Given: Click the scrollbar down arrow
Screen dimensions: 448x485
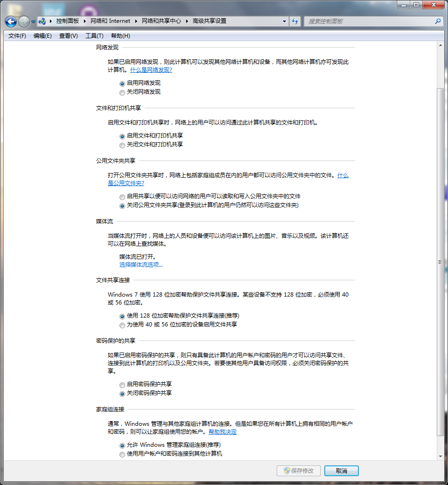Looking at the screenshot, I should [x=440, y=456].
